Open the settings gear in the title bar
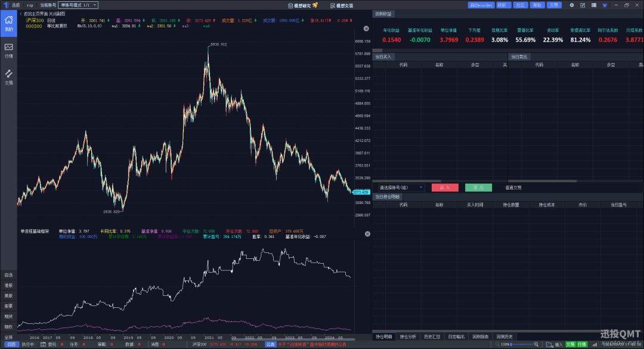Viewport: 644px width, 349px height. coord(572,5)
